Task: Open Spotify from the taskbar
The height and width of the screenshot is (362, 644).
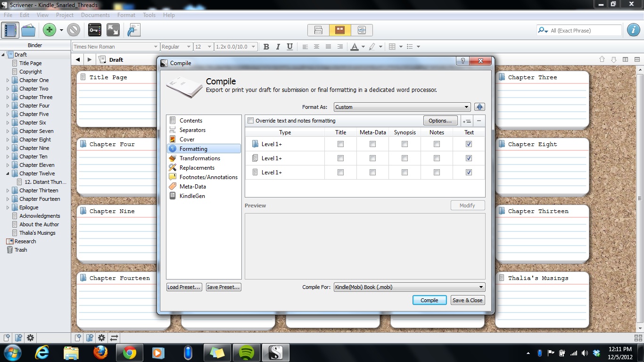Action: click(x=246, y=353)
